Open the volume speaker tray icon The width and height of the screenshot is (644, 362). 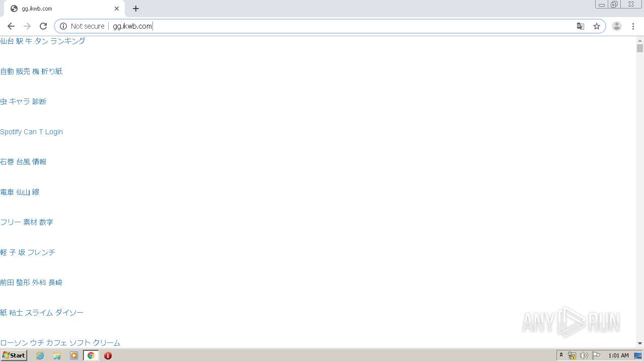[x=584, y=355]
